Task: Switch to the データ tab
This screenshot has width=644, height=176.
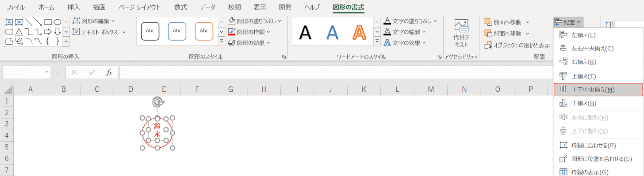Action: pos(208,7)
